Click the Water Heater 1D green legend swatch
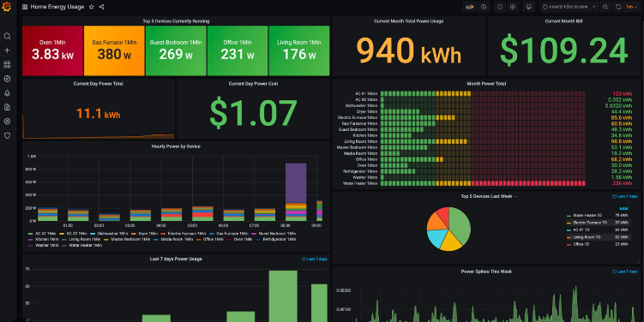 pyautogui.click(x=569, y=215)
